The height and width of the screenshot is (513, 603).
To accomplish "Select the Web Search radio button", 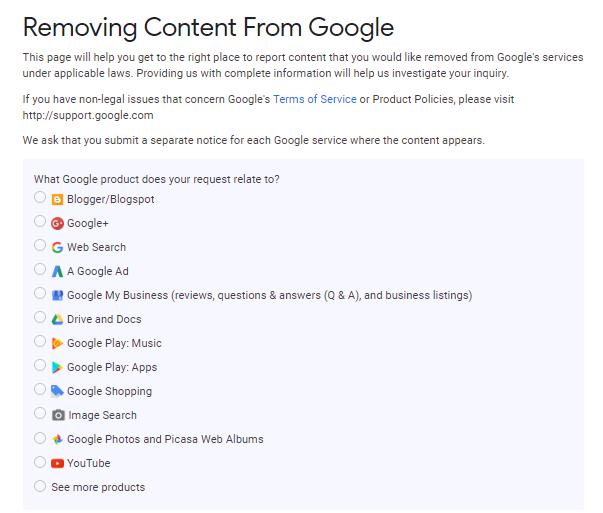I will click(x=40, y=245).
